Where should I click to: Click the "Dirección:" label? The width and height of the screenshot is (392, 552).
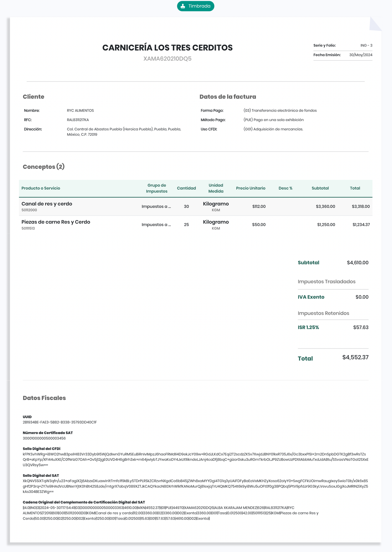[33, 129]
